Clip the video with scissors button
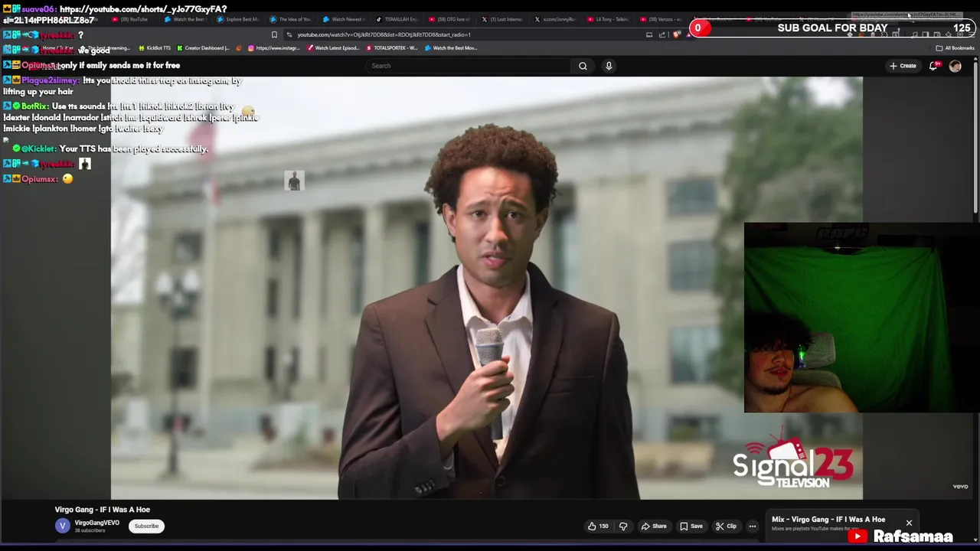 726,526
